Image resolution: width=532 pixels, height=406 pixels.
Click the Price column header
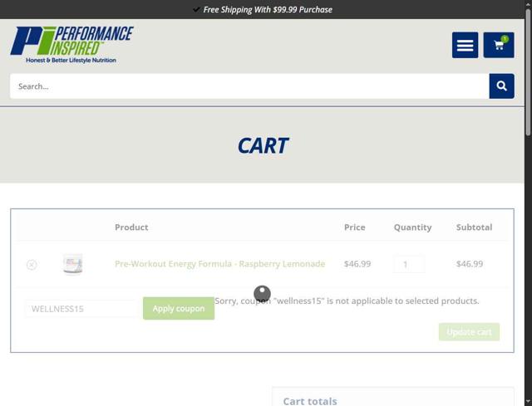click(355, 227)
